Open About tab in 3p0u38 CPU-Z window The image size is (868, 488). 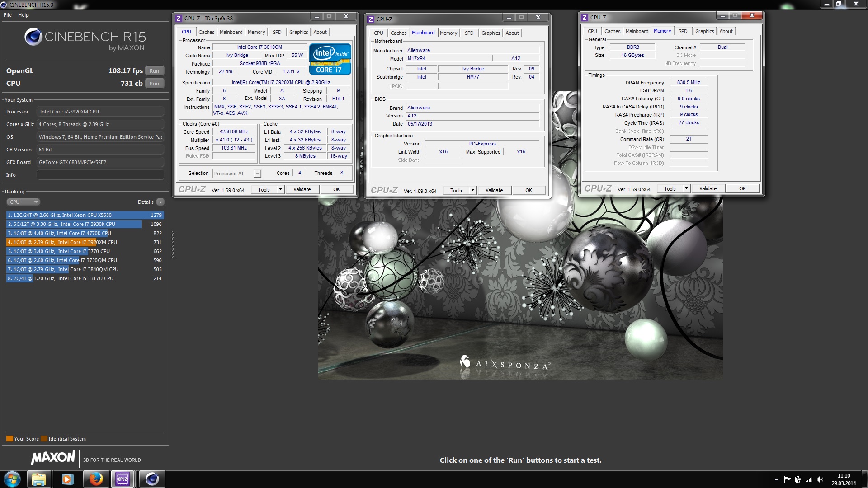coord(320,32)
